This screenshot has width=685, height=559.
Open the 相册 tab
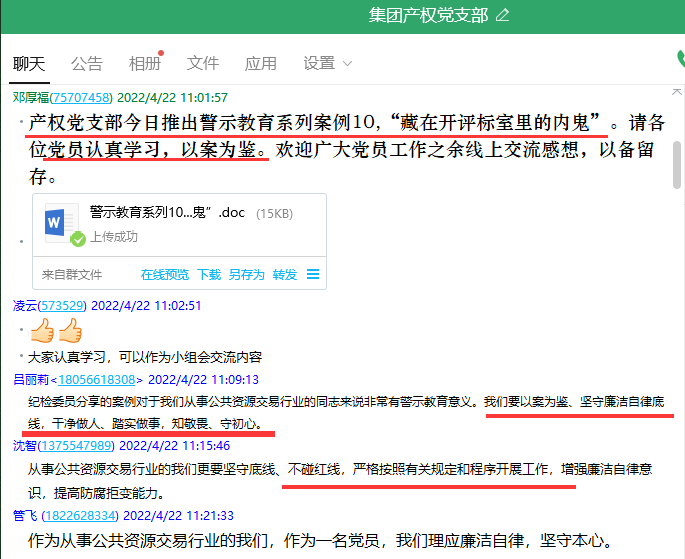tap(144, 63)
